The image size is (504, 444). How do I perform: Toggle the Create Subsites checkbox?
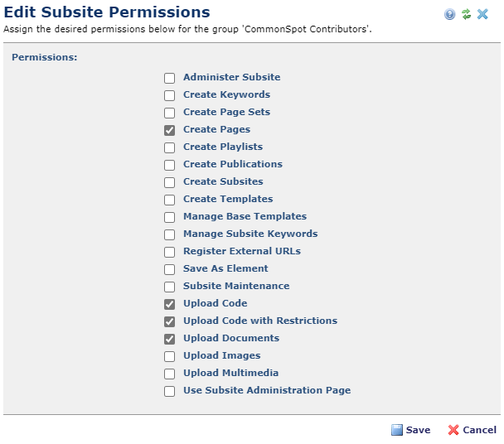170,182
